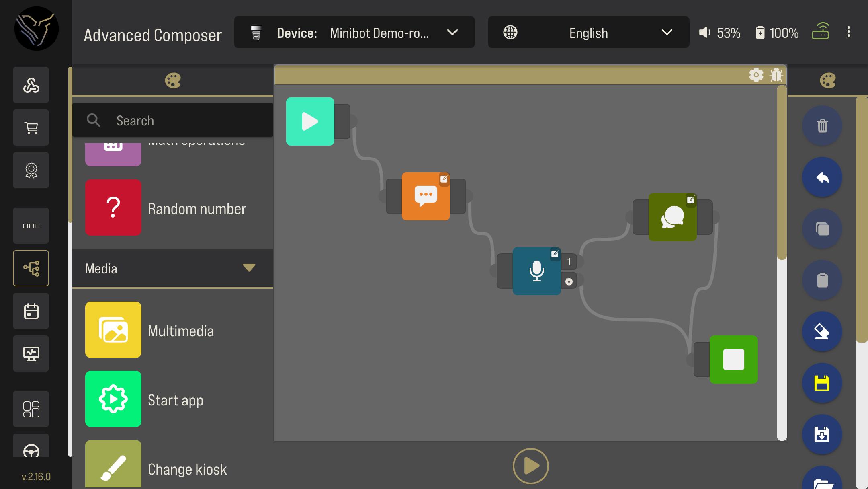Open the calendar scheduler sidebar icon

tap(31, 311)
